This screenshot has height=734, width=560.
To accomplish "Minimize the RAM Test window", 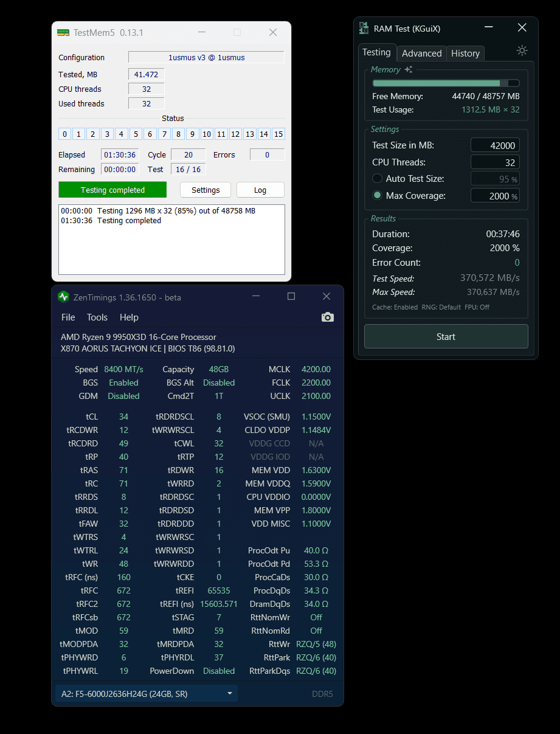I will pos(489,28).
